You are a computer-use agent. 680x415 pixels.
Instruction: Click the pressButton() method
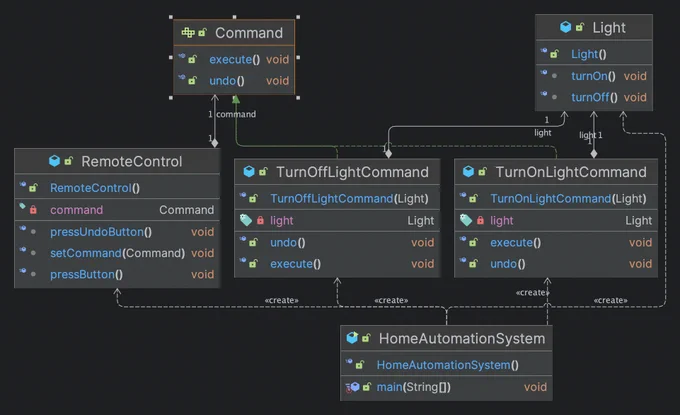pos(86,274)
